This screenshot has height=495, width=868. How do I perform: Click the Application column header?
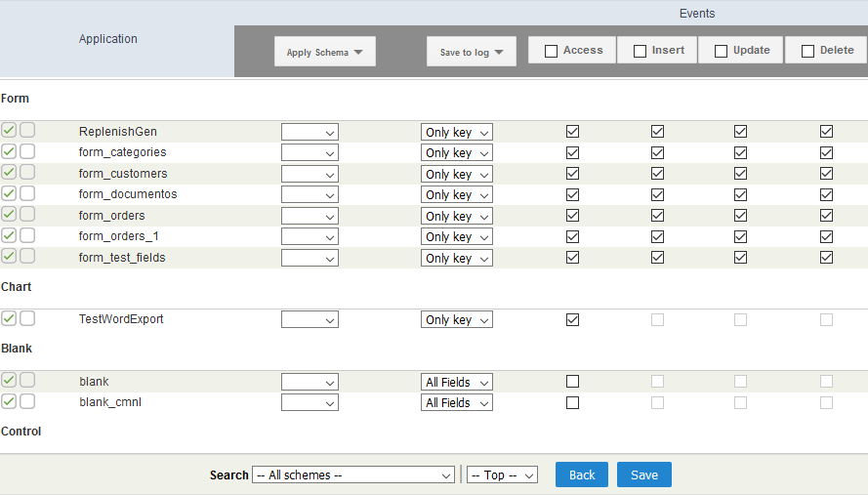tap(108, 39)
